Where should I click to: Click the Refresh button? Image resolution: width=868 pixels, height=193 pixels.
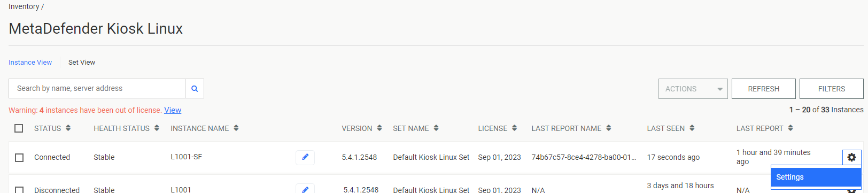(x=764, y=89)
